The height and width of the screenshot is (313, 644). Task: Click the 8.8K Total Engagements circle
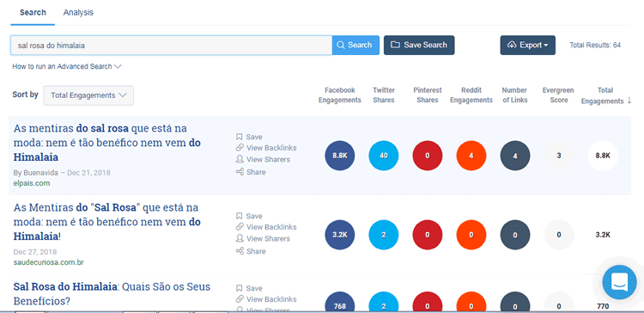point(603,156)
